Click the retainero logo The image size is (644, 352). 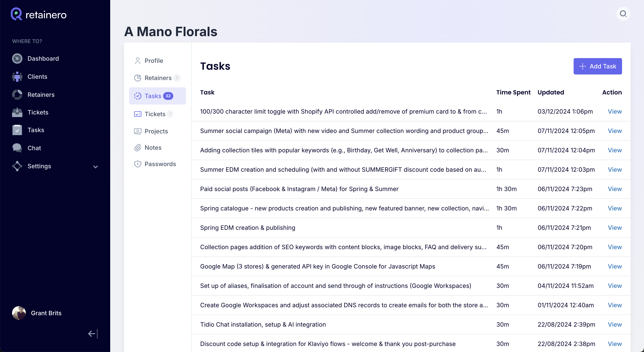tap(39, 14)
